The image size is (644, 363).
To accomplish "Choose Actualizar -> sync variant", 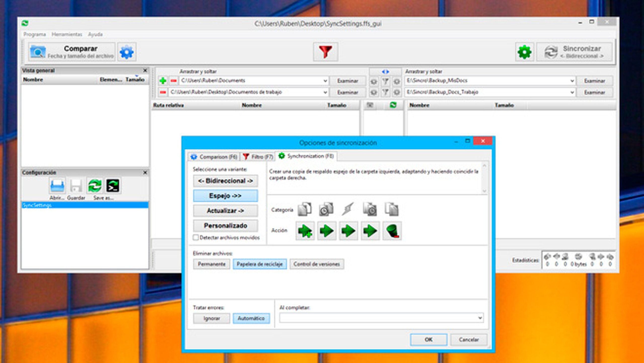I will (x=225, y=211).
